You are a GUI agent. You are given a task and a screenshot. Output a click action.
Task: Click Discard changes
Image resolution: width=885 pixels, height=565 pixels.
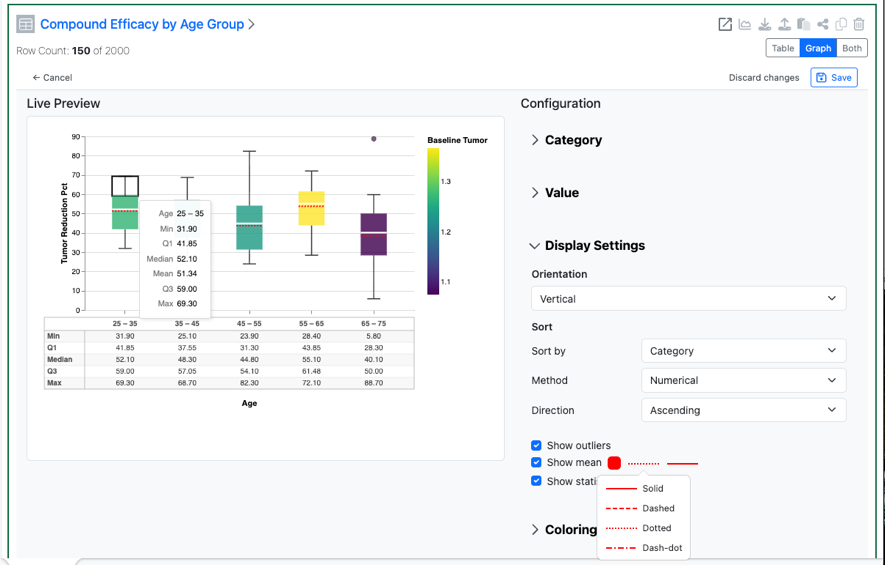(764, 77)
